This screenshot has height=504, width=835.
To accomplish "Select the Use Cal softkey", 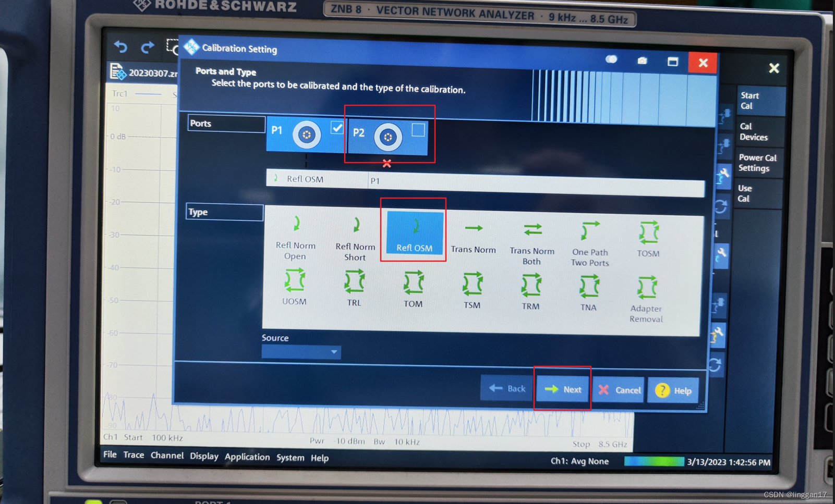I will point(757,193).
